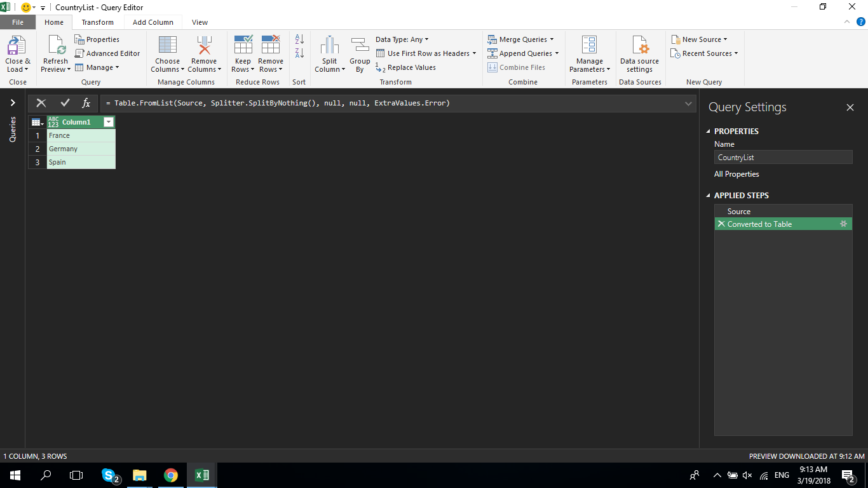Switch to the Transform ribbon tab

pos(98,22)
